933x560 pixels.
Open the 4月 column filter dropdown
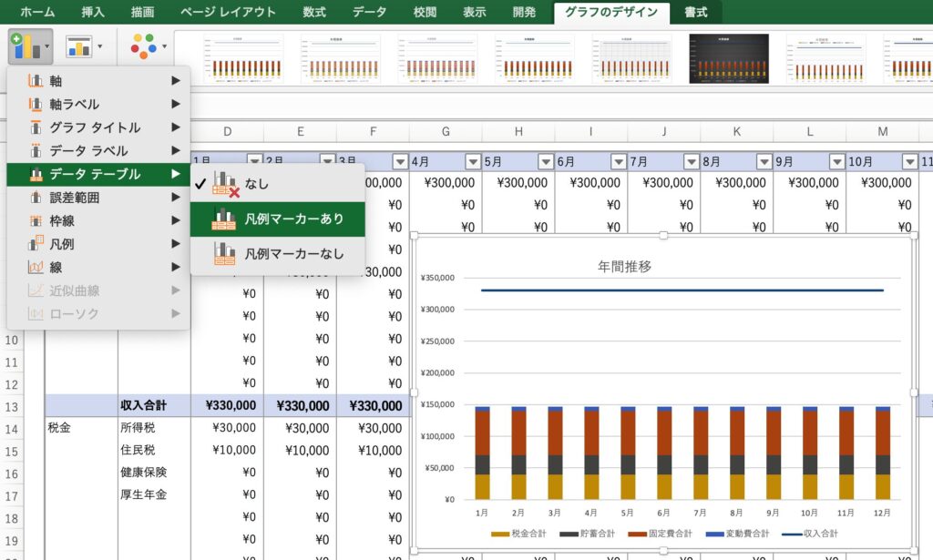click(472, 161)
